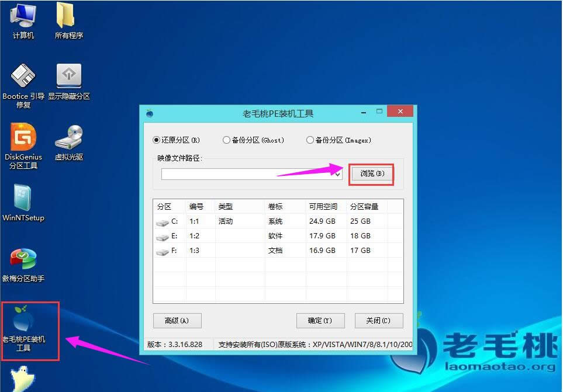Viewport: 563px width, 392px height.
Task: Click the 浏览 browse button
Action: pyautogui.click(x=372, y=174)
